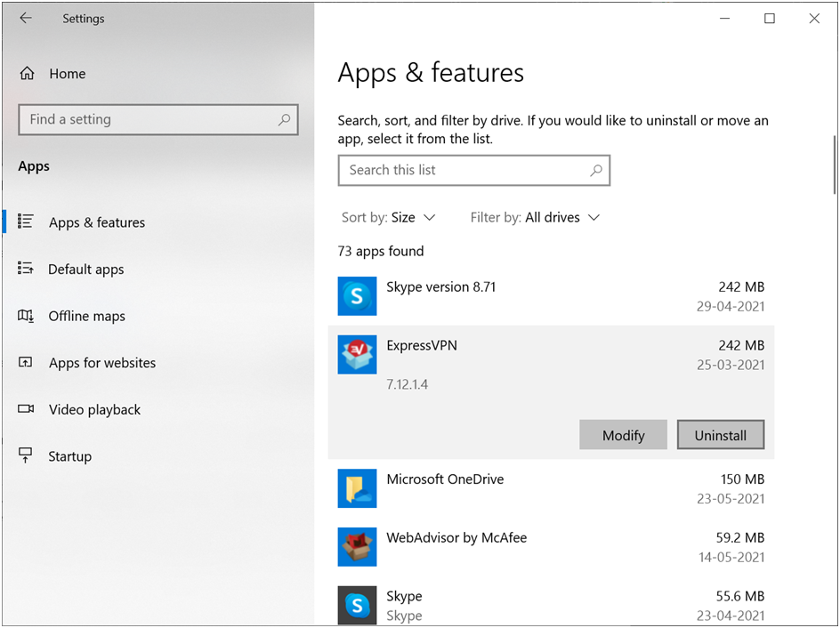Image resolution: width=840 pixels, height=628 pixels.
Task: Click the Startup sidebar icon
Action: pyautogui.click(x=25, y=455)
